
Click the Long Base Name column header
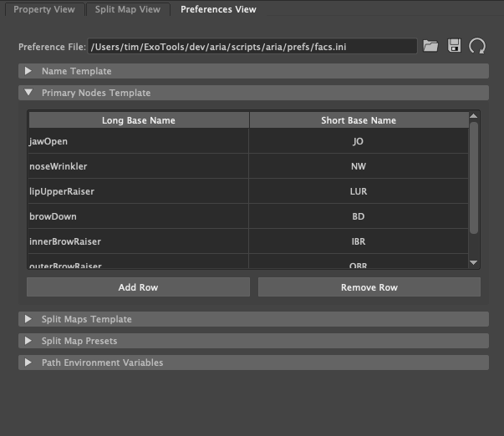coord(139,120)
